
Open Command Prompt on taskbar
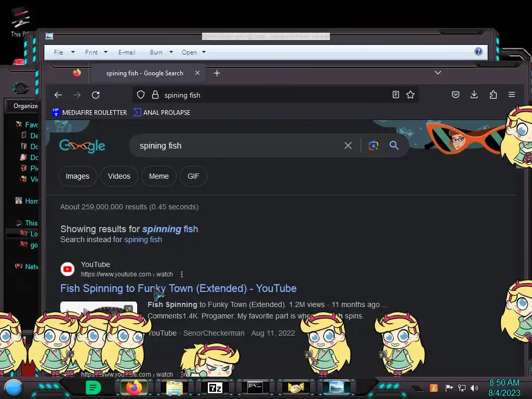255,388
